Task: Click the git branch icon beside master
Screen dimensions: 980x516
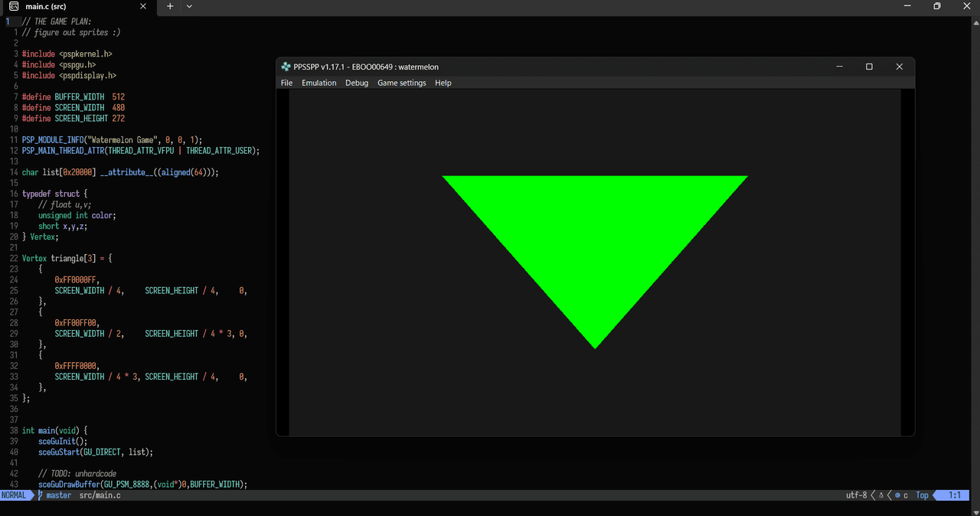Action: click(x=41, y=495)
